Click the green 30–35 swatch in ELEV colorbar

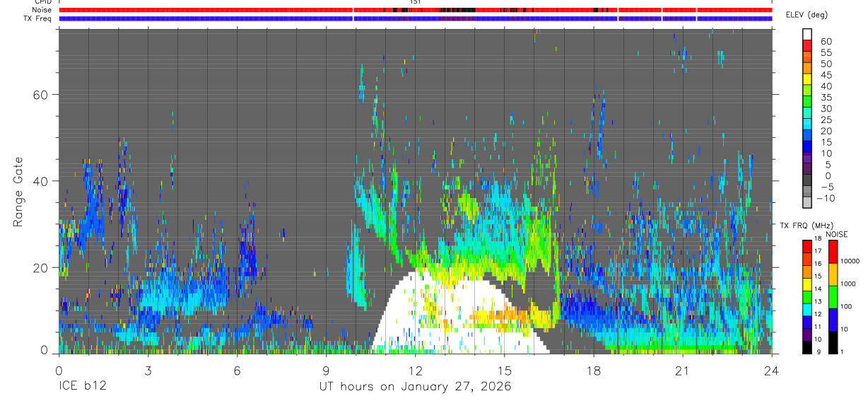pyautogui.click(x=807, y=102)
